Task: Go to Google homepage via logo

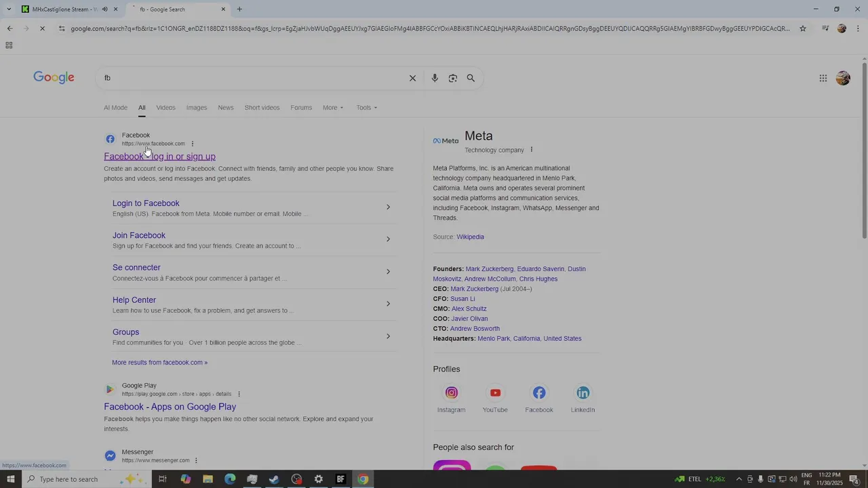Action: [x=54, y=78]
